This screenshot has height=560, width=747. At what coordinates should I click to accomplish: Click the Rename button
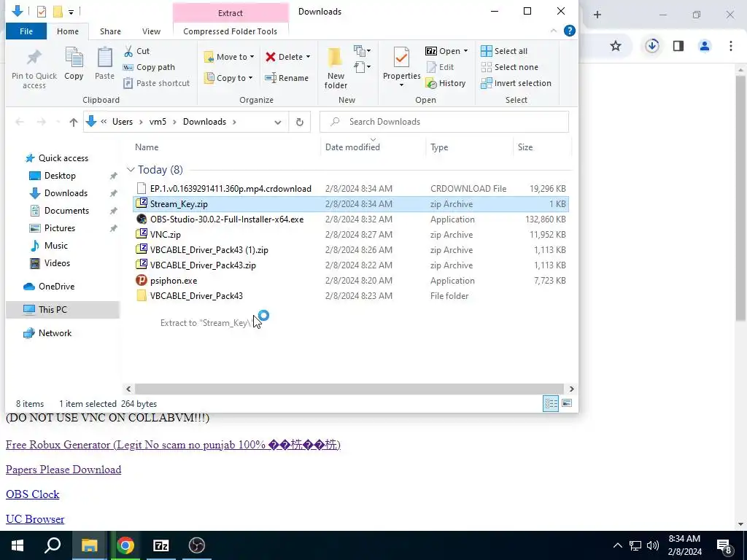287,77
